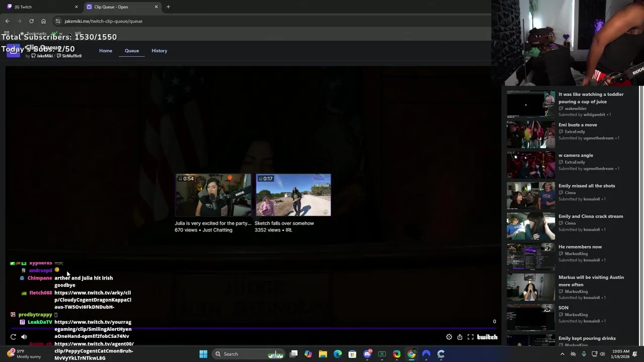Play the 0:54 Julia recommended clip
This screenshot has height=362, width=644.
(x=213, y=195)
